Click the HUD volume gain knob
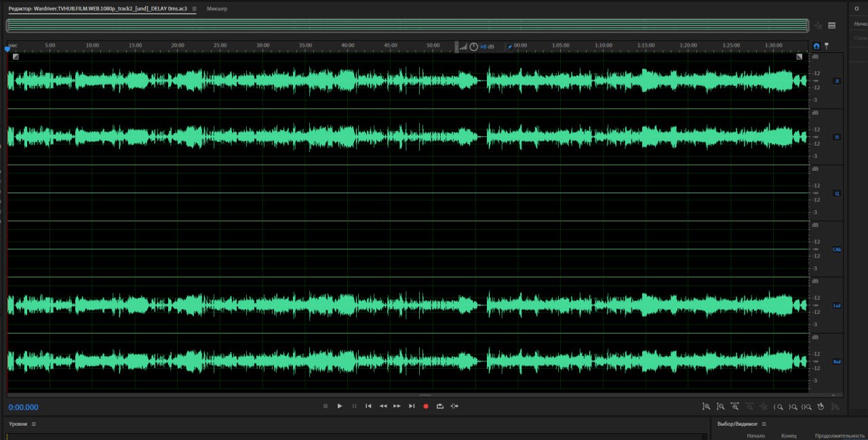868x440 pixels. pos(473,47)
